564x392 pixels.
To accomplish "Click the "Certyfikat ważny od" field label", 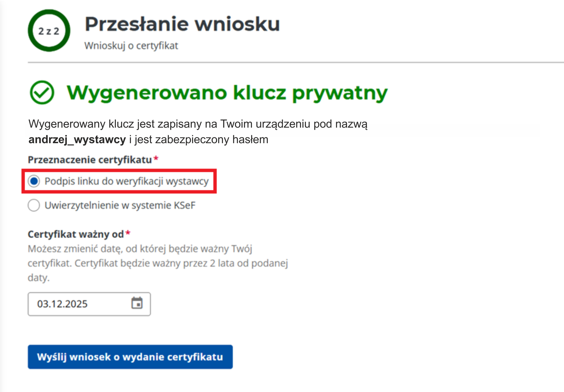I will pos(76,234).
